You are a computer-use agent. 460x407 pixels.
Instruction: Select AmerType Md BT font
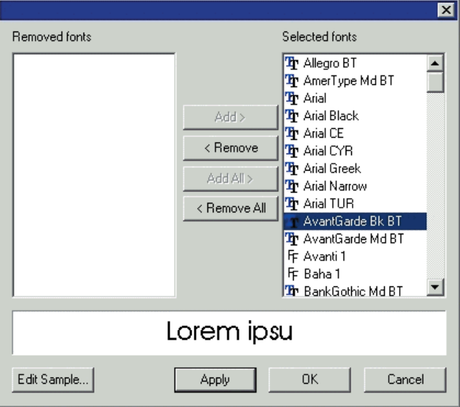(x=355, y=81)
